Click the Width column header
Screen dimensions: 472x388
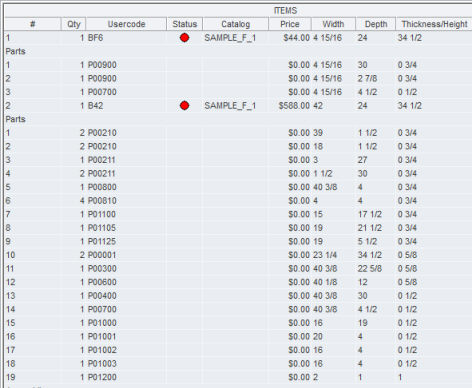tap(333, 24)
